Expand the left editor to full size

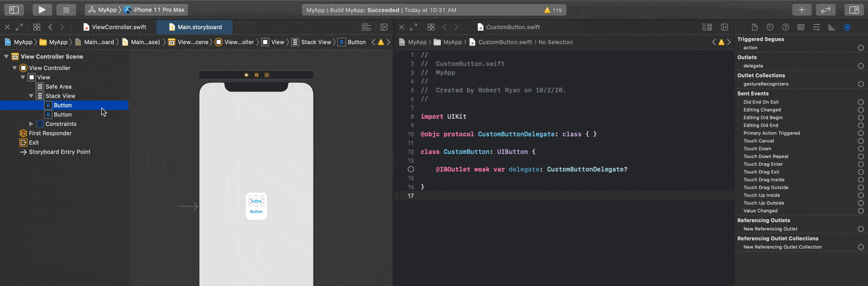19,27
